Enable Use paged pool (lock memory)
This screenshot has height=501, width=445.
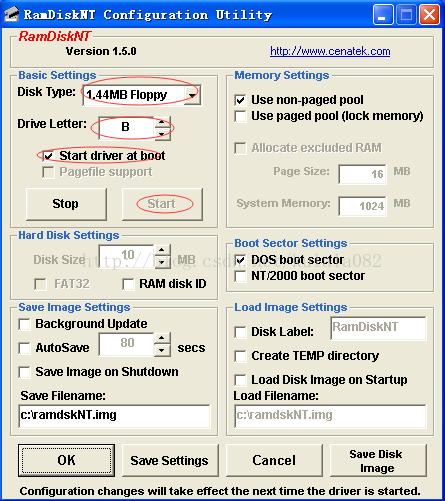pos(240,116)
